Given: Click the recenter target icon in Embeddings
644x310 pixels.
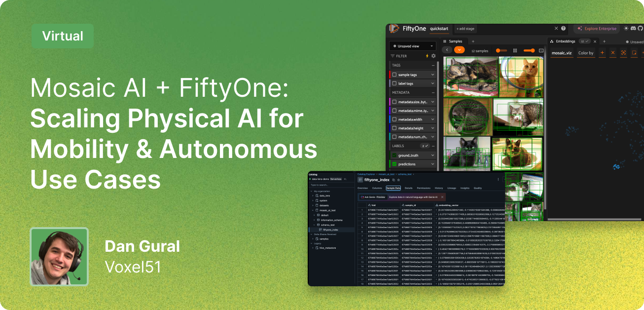Looking at the screenshot, I should (x=623, y=52).
